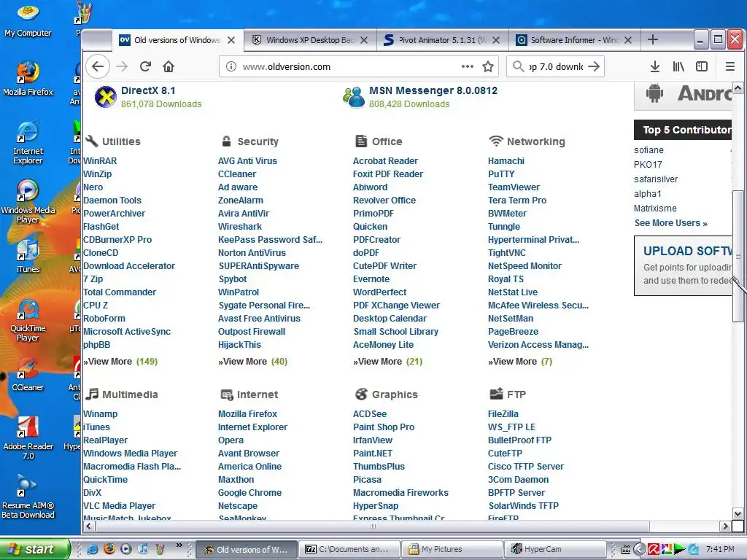747x560 pixels.
Task: Click the horizontal scrollbar right arrow
Action: point(726,526)
